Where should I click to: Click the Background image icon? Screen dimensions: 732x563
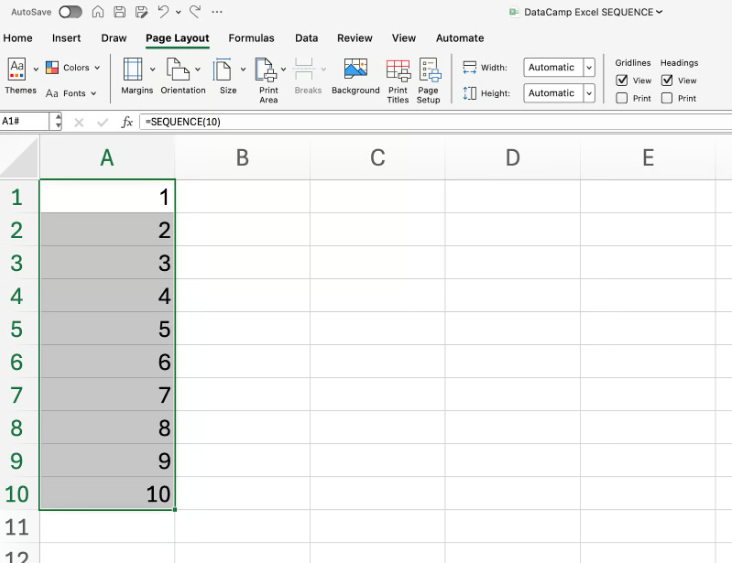(355, 69)
